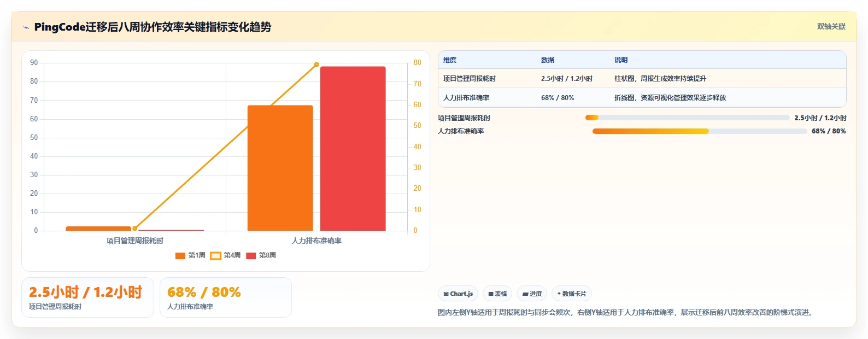The width and height of the screenshot is (868, 339).
Task: Click table cell 2.5小时 / 1.2小时
Action: click(x=567, y=79)
